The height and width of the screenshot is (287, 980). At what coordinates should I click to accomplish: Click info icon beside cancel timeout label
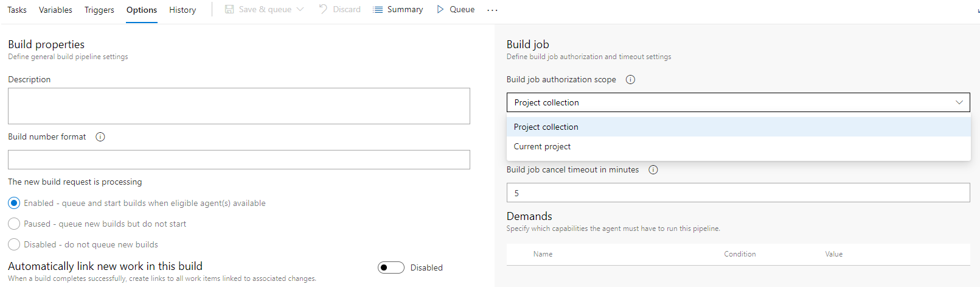click(653, 170)
